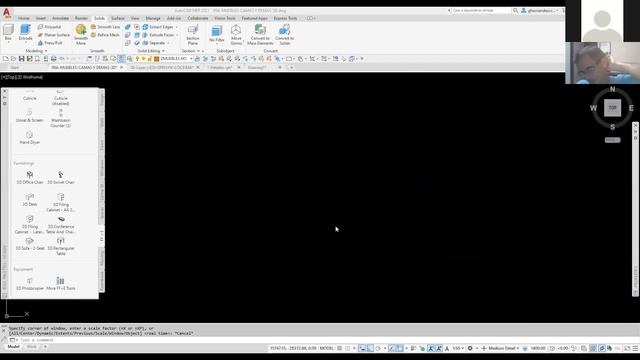Toggle clean screen icon in status bar

tap(627, 348)
